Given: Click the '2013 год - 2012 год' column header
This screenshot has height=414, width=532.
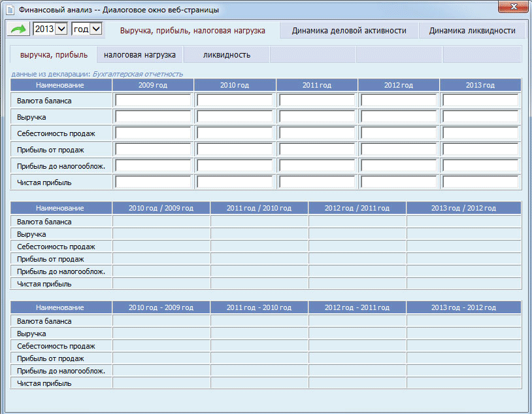Looking at the screenshot, I should pos(464,307).
